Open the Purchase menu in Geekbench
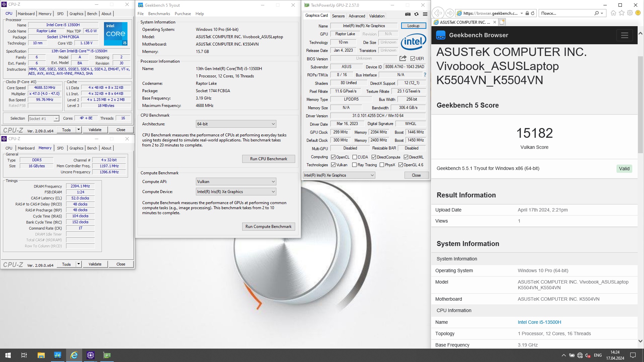 tap(182, 13)
